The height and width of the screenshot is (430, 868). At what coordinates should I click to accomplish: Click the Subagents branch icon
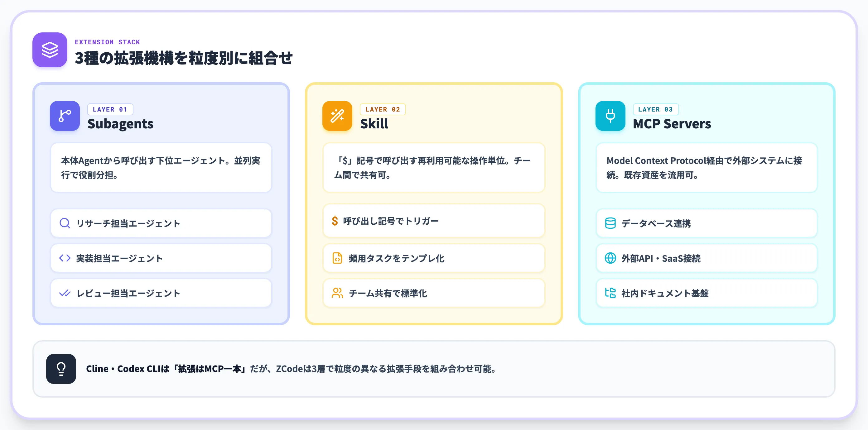point(65,116)
